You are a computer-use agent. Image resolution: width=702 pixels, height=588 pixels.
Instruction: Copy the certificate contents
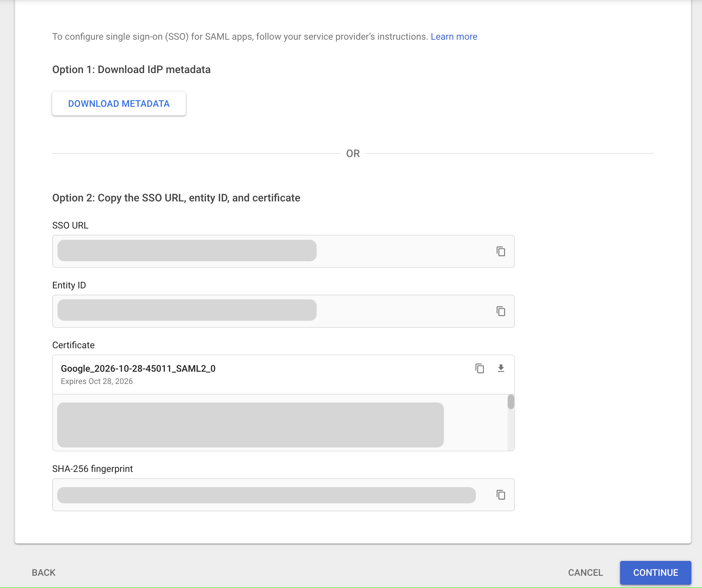[x=479, y=368]
